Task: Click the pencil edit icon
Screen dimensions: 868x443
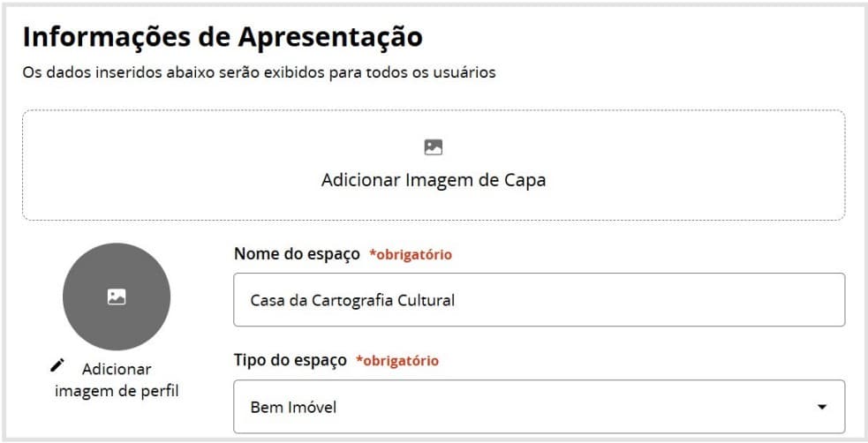Action: [x=57, y=364]
